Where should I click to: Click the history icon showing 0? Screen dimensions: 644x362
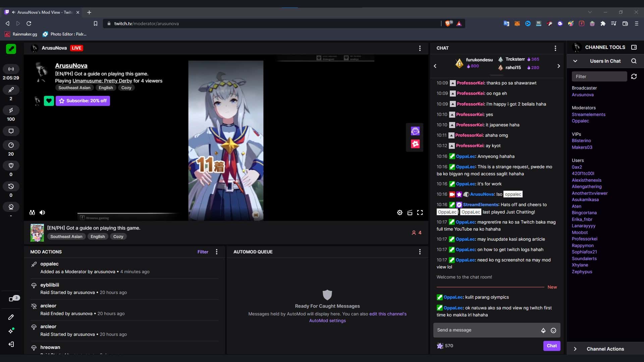(11, 186)
